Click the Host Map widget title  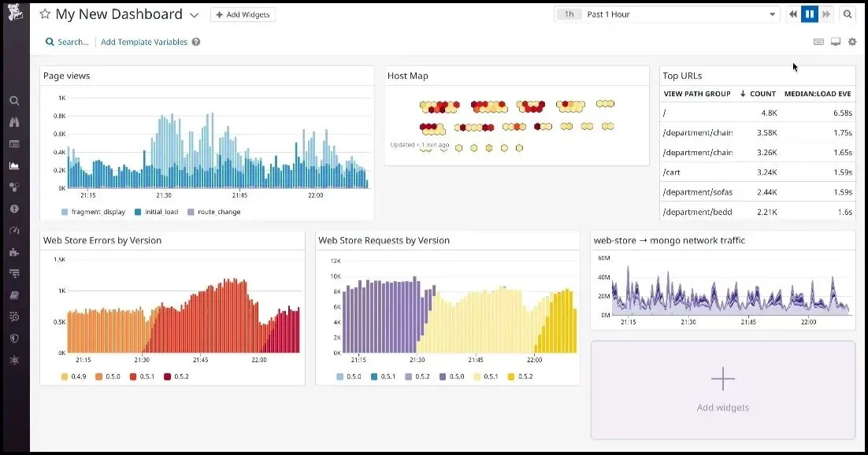tap(407, 76)
